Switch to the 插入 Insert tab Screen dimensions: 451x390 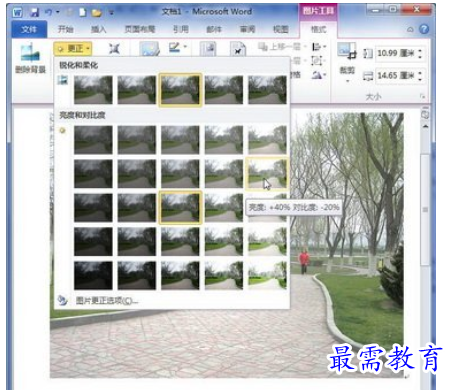[98, 29]
